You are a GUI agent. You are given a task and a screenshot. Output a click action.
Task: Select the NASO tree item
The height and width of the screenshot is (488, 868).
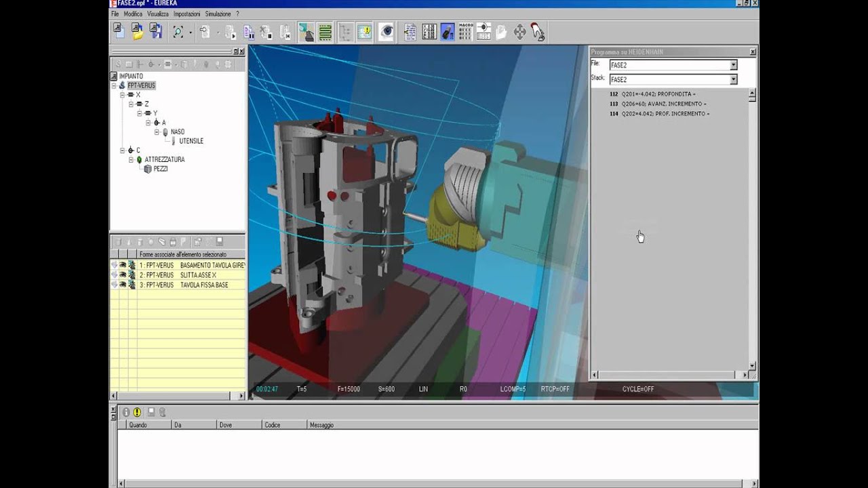tap(177, 132)
